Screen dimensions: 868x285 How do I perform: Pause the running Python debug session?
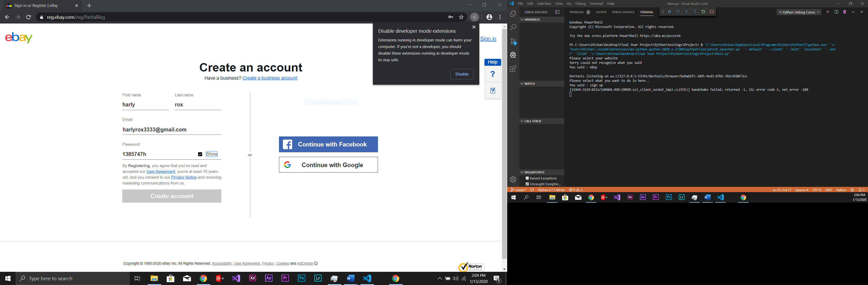tap(670, 11)
